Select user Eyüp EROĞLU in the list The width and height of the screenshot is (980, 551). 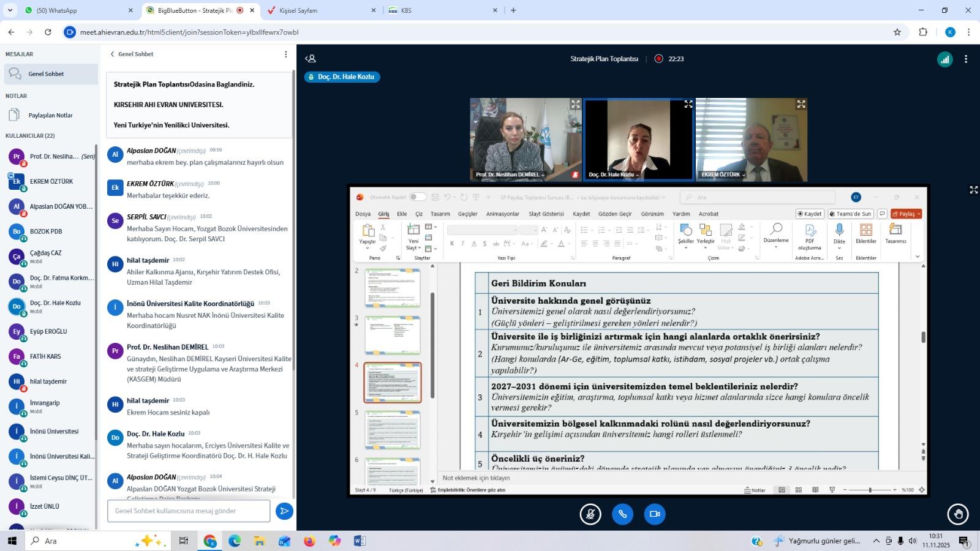pos(48,331)
